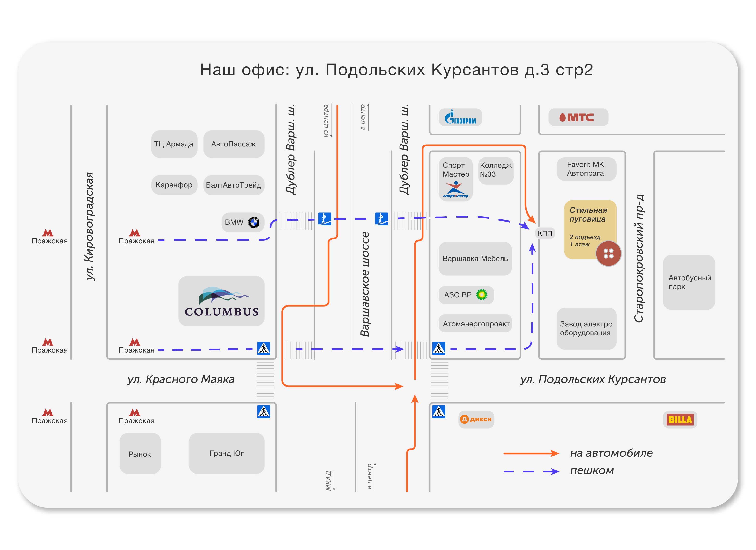The height and width of the screenshot is (550, 756).
Task: Click the Dixy store logo
Action: click(x=476, y=419)
